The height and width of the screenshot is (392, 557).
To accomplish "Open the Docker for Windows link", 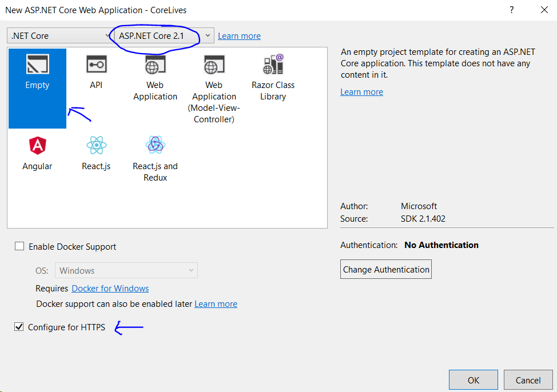I will (110, 289).
